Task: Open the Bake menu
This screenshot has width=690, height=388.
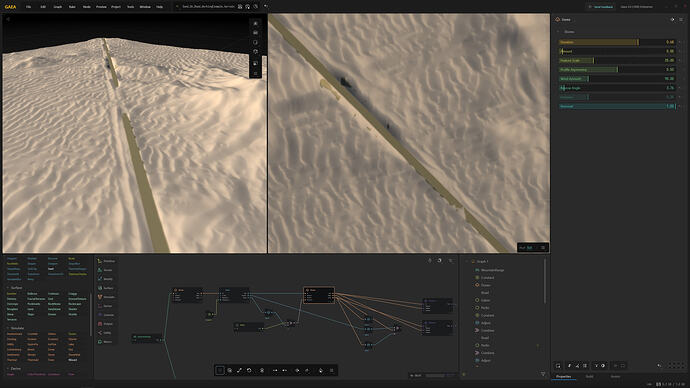Action: pyautogui.click(x=72, y=7)
